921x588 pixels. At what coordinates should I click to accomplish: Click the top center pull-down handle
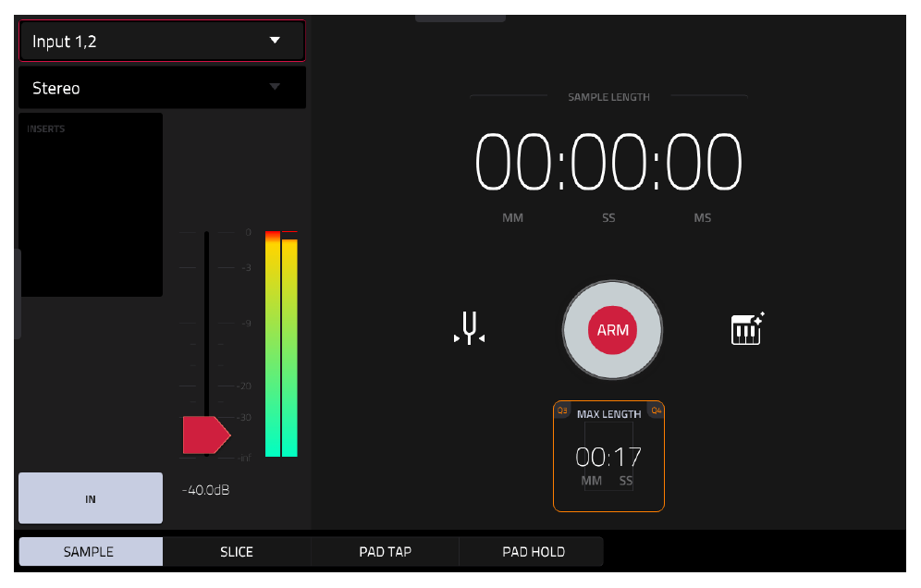[x=460, y=18]
